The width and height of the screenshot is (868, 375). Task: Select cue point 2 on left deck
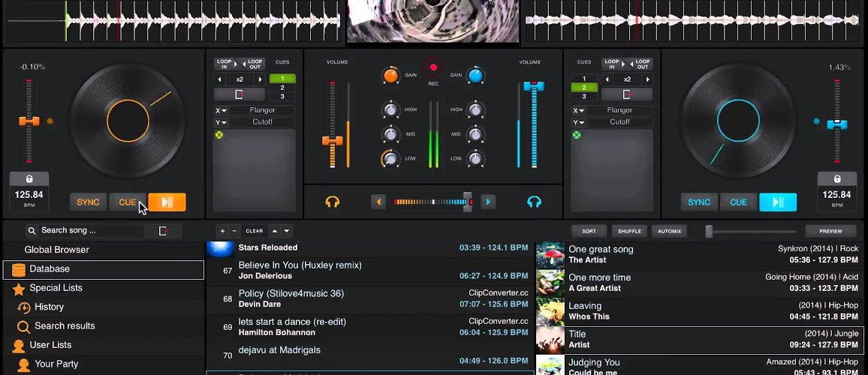(282, 88)
